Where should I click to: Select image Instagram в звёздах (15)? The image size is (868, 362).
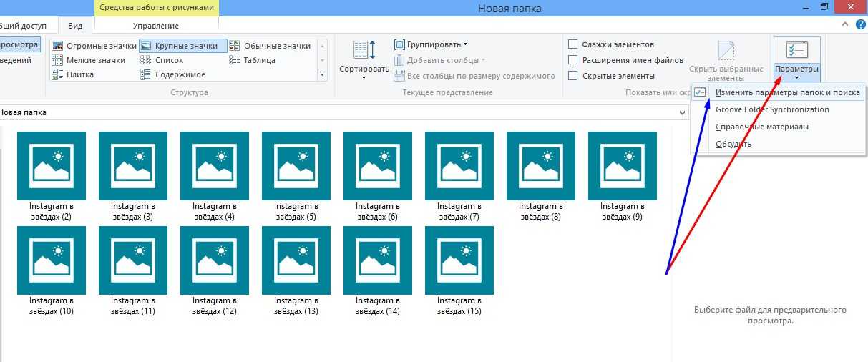coord(459,270)
